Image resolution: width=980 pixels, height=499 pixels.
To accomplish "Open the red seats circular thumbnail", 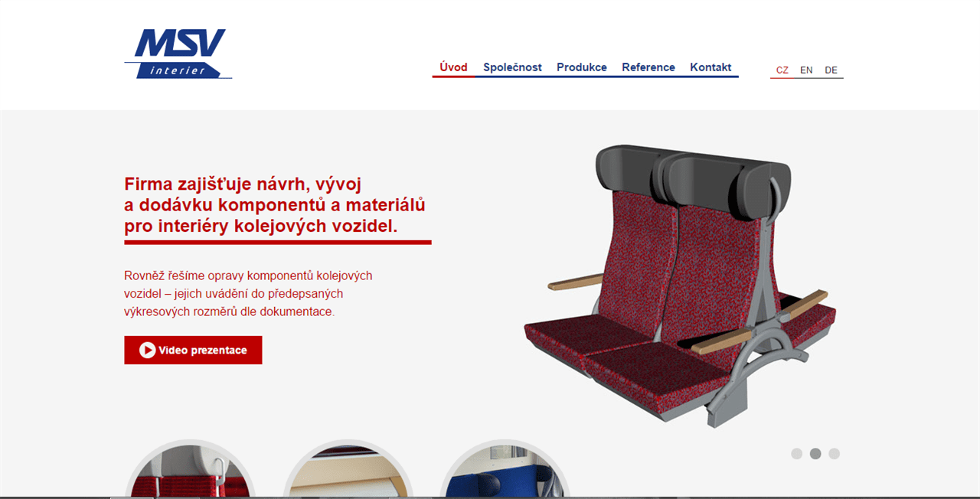I will [x=190, y=469].
